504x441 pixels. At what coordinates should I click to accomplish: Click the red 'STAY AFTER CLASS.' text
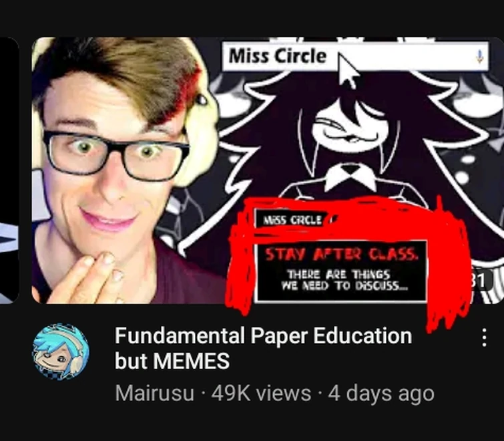[342, 255]
